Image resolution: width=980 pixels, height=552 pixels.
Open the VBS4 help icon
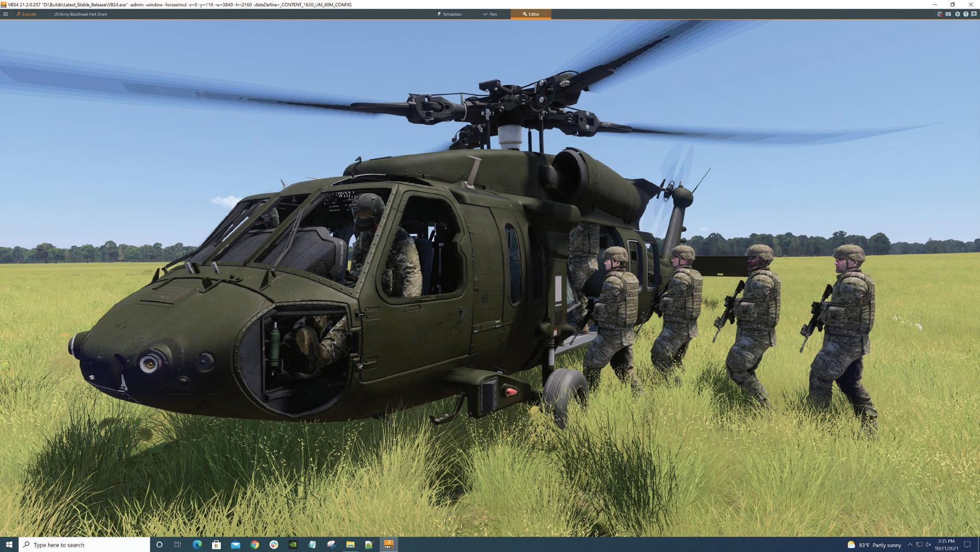(x=966, y=14)
